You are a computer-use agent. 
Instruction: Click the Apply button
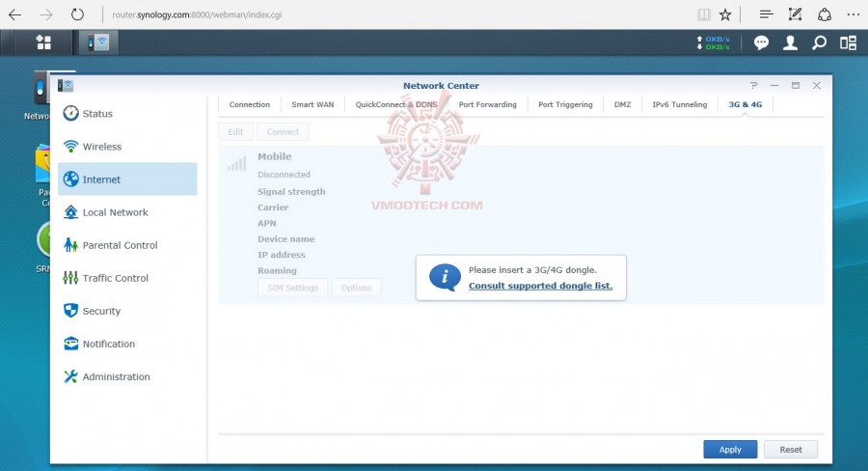point(730,450)
